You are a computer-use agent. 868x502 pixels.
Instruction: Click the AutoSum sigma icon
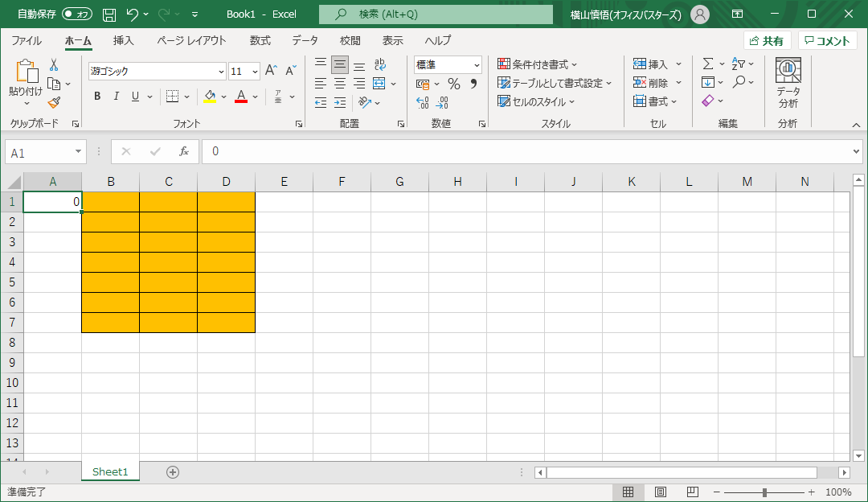pos(707,64)
